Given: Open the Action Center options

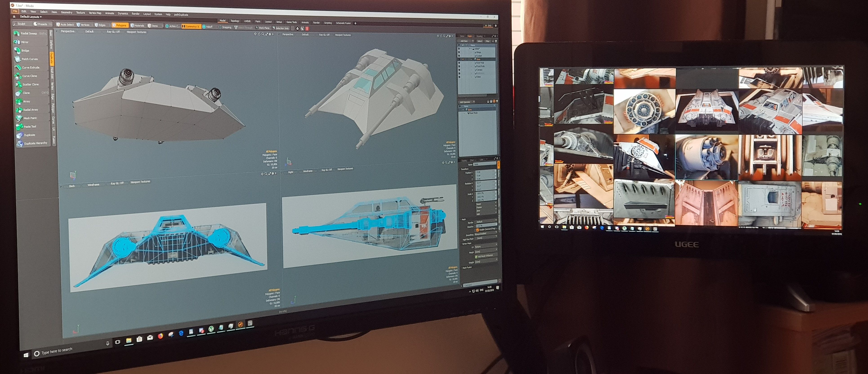Looking at the screenshot, I should pyautogui.click(x=173, y=26).
